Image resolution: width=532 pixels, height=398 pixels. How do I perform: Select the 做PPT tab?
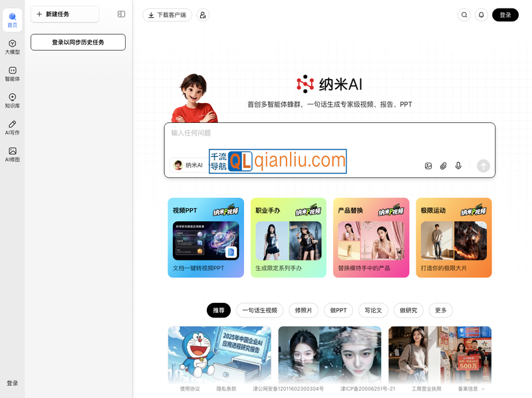pyautogui.click(x=338, y=310)
